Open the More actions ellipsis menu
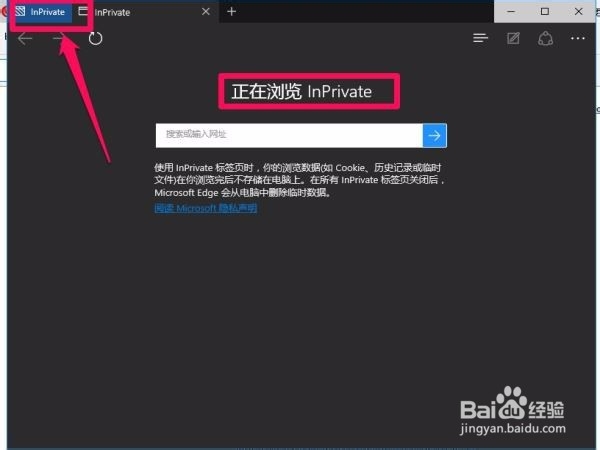 577,38
